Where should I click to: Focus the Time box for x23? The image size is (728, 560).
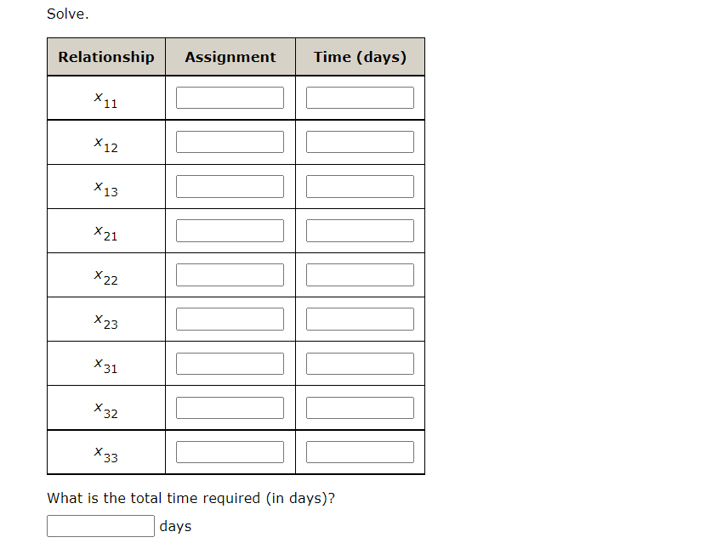point(360,320)
